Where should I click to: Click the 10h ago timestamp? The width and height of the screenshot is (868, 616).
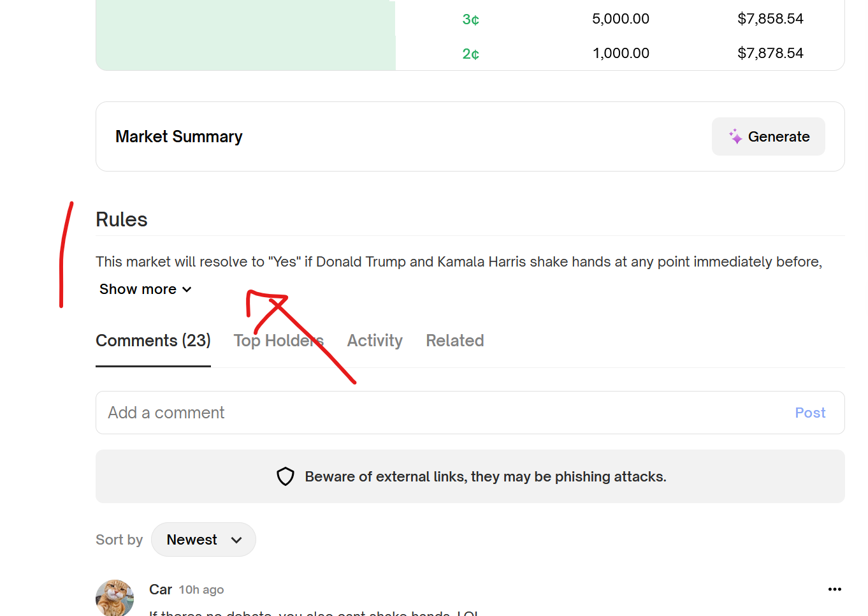[x=201, y=590]
